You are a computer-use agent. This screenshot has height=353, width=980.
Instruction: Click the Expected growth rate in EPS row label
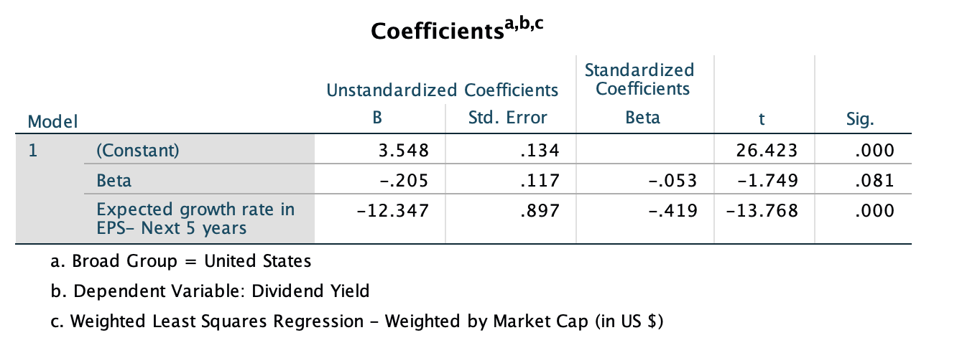tap(195, 219)
